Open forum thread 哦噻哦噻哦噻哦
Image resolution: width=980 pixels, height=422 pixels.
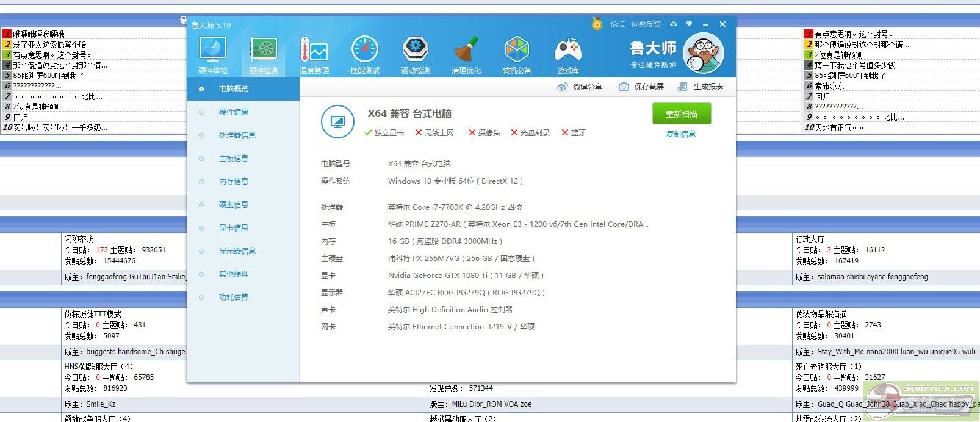38,34
